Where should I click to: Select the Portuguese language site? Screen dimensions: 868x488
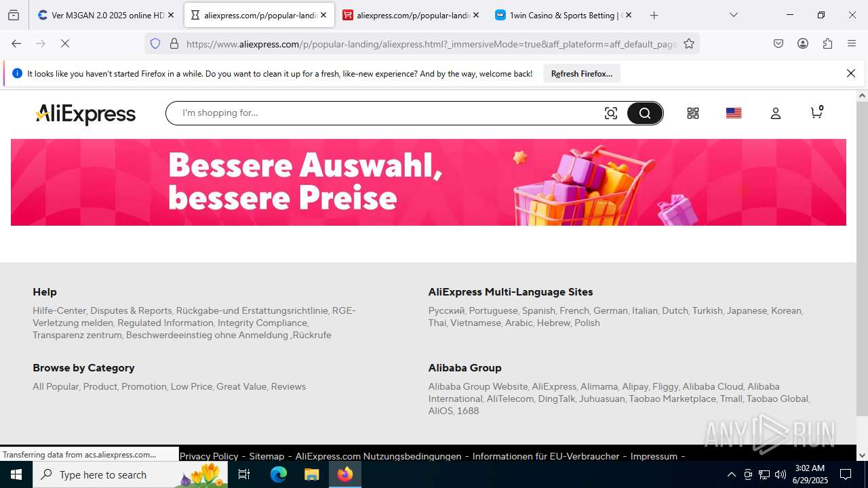coord(493,310)
